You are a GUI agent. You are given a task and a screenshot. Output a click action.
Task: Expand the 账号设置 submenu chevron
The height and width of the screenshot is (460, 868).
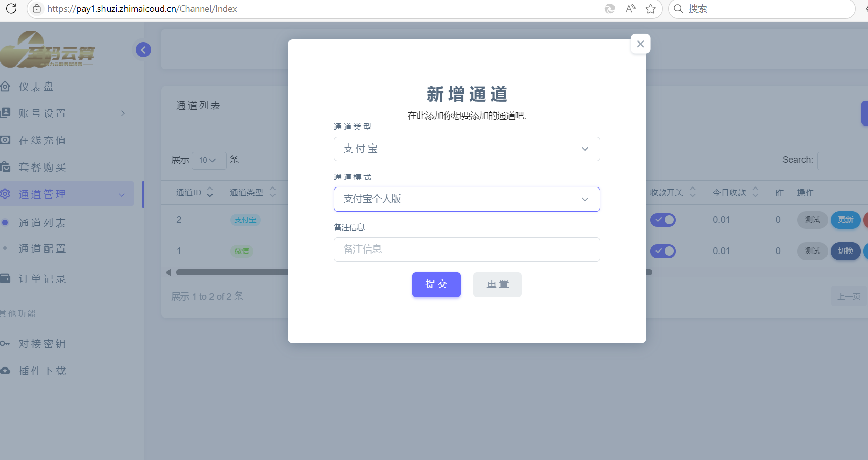pos(123,113)
